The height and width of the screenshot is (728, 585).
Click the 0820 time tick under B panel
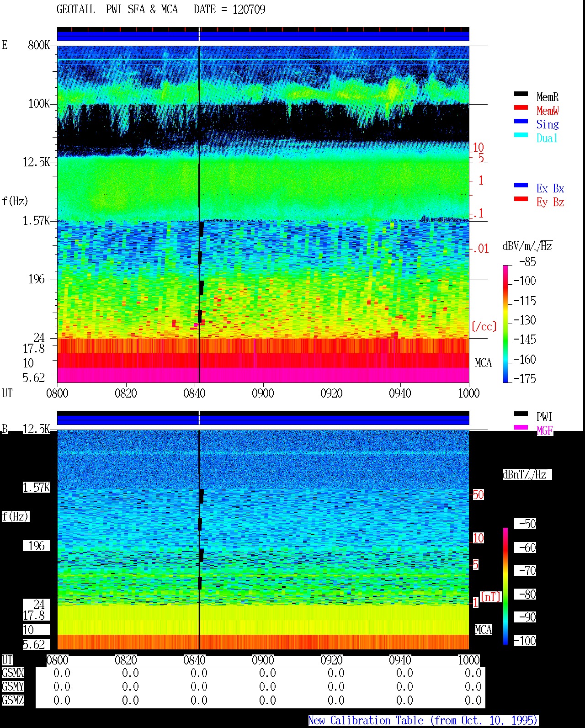[126, 660]
